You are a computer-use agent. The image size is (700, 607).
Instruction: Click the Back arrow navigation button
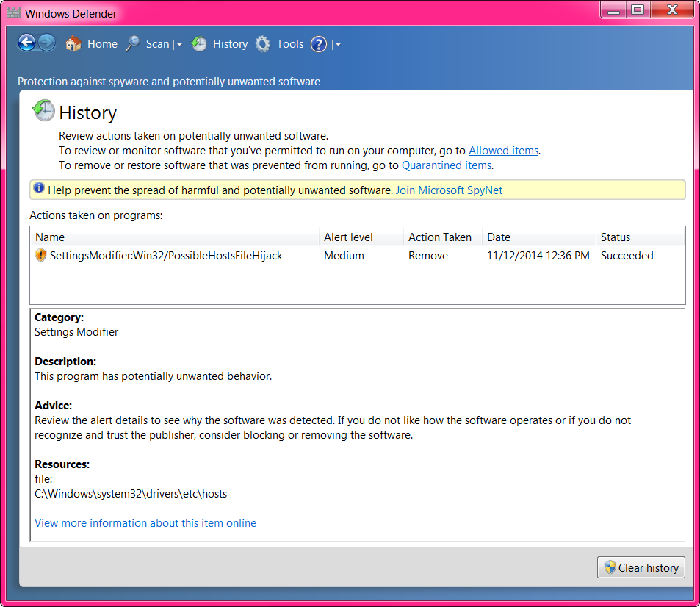26,43
